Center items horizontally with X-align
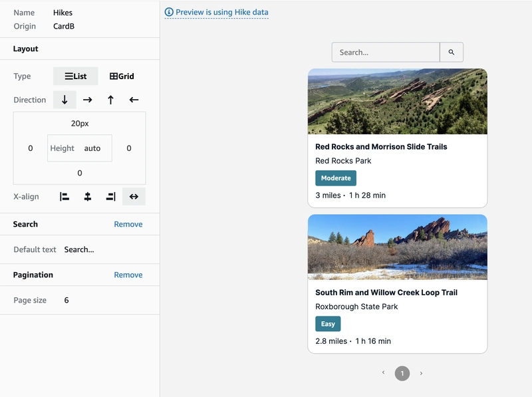The image size is (532, 397). point(88,196)
